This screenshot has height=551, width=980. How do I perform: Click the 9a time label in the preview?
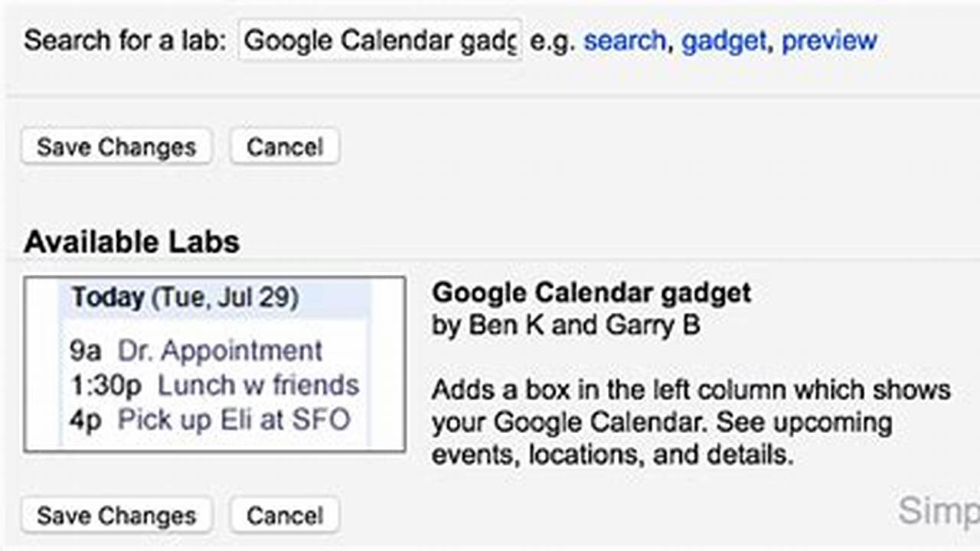86,350
